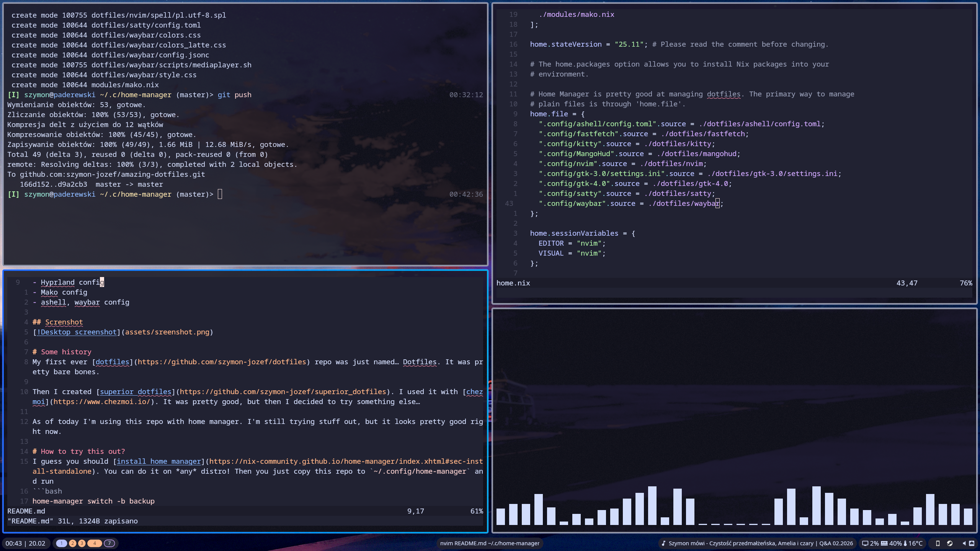Click the phone icon in the system tray

pos(938,543)
